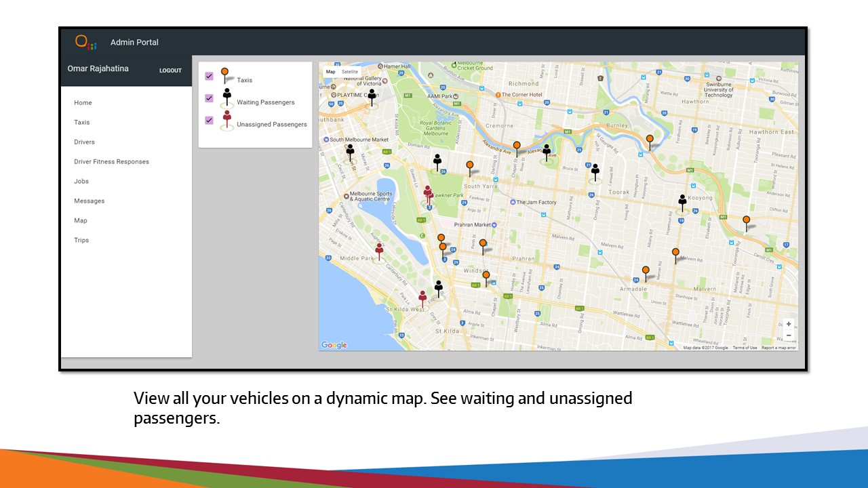Click Report a map error link

pyautogui.click(x=778, y=348)
